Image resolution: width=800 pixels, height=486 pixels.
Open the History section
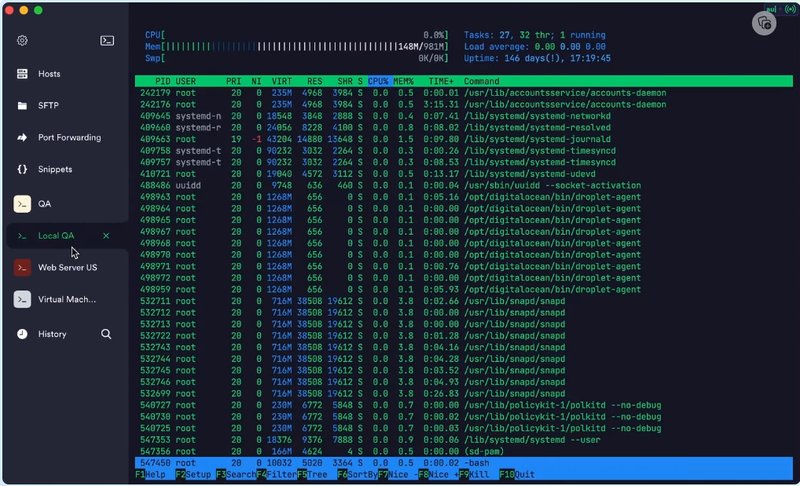52,334
